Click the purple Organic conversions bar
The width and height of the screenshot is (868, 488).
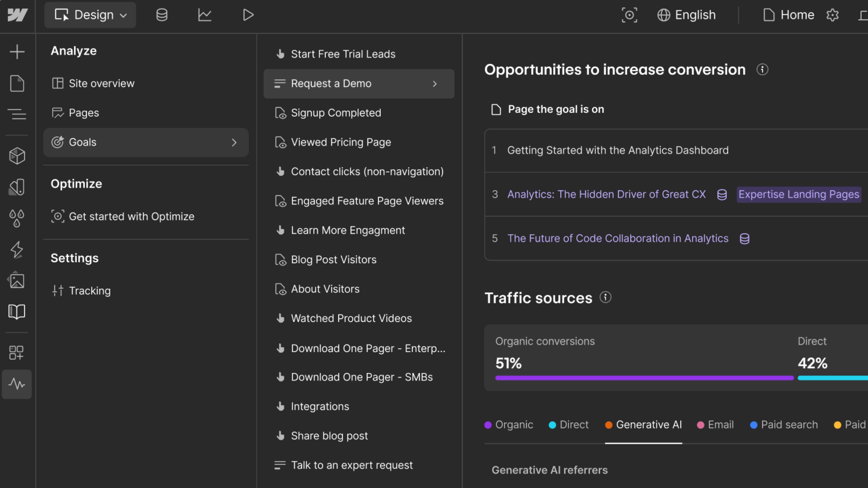pos(644,378)
